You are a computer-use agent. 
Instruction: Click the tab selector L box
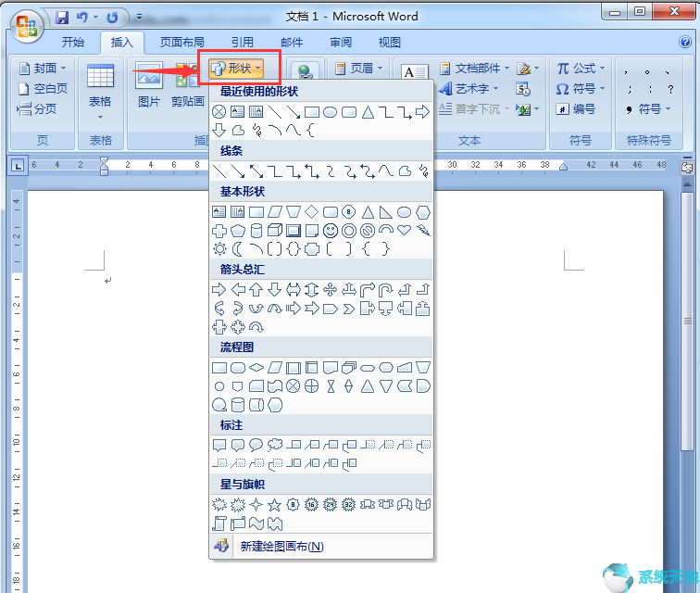coord(18,166)
